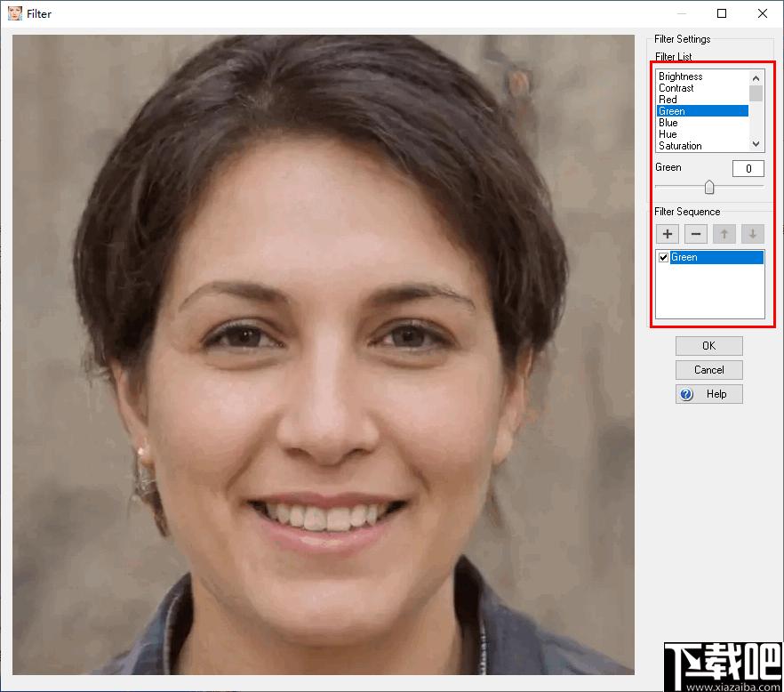
Task: Select Blue in Filter List
Action: coord(702,123)
